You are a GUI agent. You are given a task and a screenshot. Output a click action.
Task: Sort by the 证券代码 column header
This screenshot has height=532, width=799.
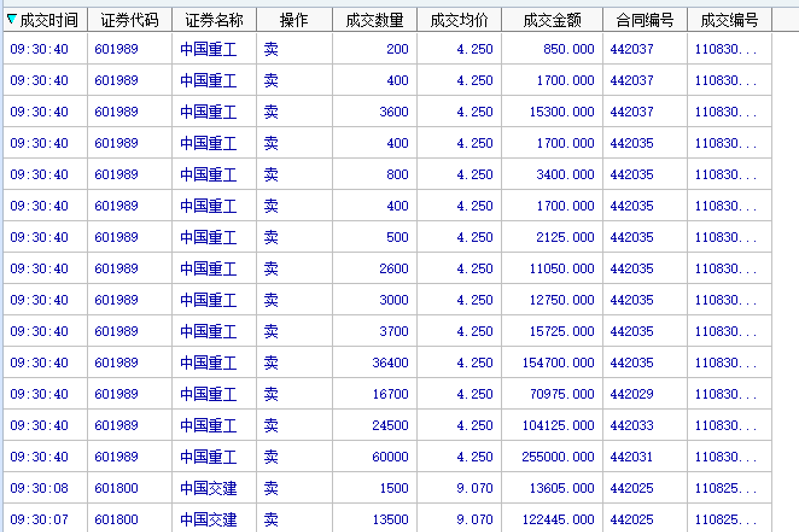click(x=130, y=21)
